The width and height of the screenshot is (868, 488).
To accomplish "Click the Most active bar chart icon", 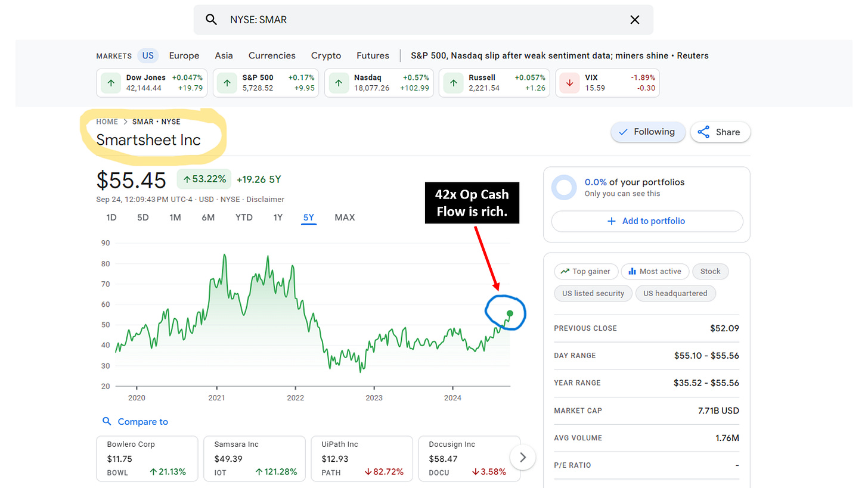I will point(632,272).
